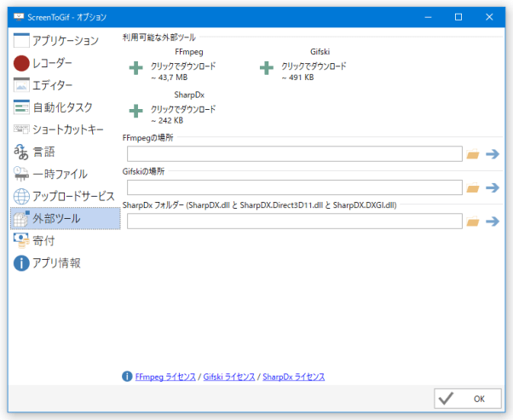Click the arrow icon beside Gifski path
Image resolution: width=513 pixels, height=420 pixels.
pos(492,187)
